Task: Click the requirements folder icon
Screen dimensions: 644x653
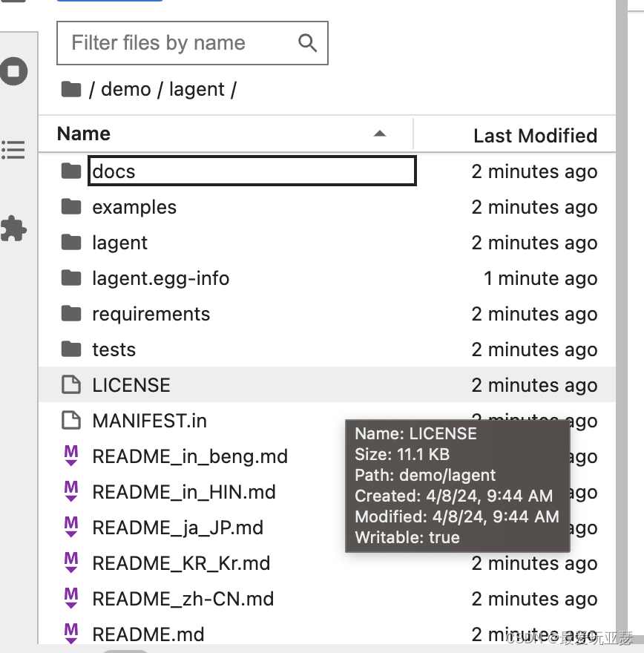Action: tap(71, 314)
